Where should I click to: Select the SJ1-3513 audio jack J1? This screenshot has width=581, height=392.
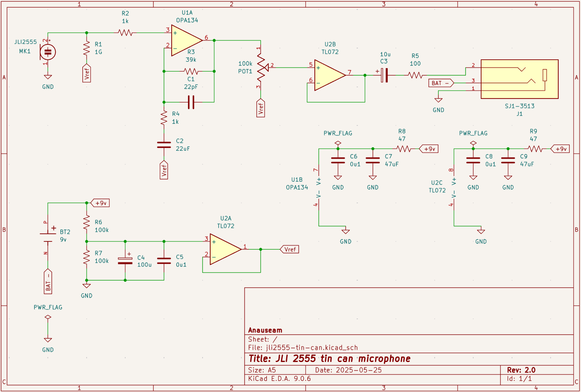point(520,79)
